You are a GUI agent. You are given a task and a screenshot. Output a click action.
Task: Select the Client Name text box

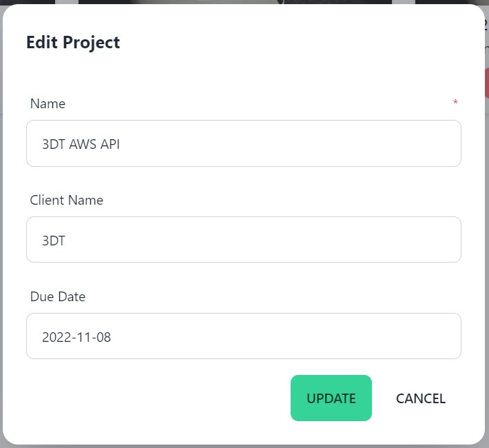click(x=244, y=240)
